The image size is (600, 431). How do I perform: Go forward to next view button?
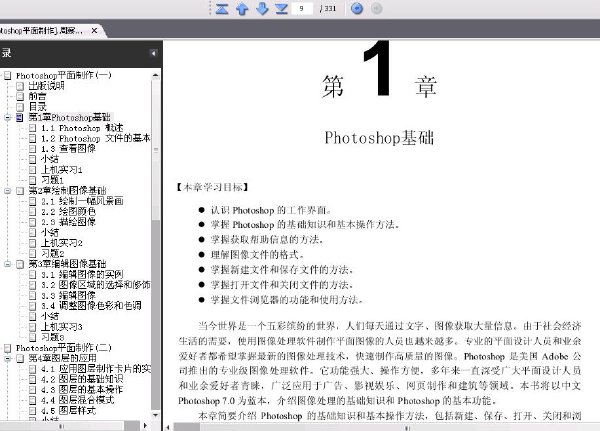pos(377,8)
